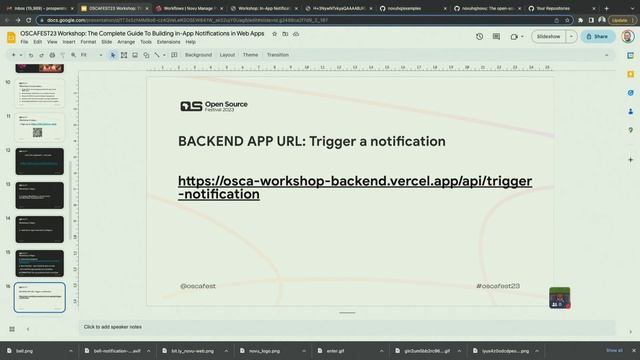Click the Insert comment toolbar icon
The width and height of the screenshot is (640, 360).
pos(174,55)
